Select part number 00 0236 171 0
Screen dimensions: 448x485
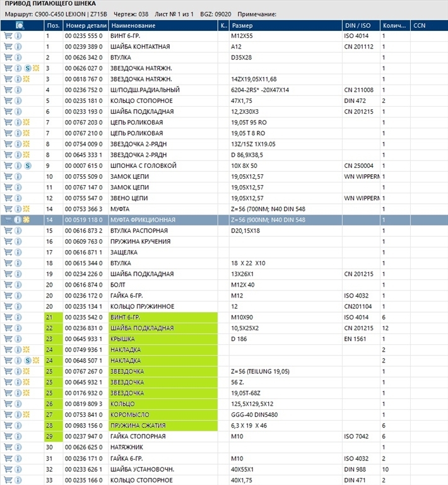pos(83,458)
